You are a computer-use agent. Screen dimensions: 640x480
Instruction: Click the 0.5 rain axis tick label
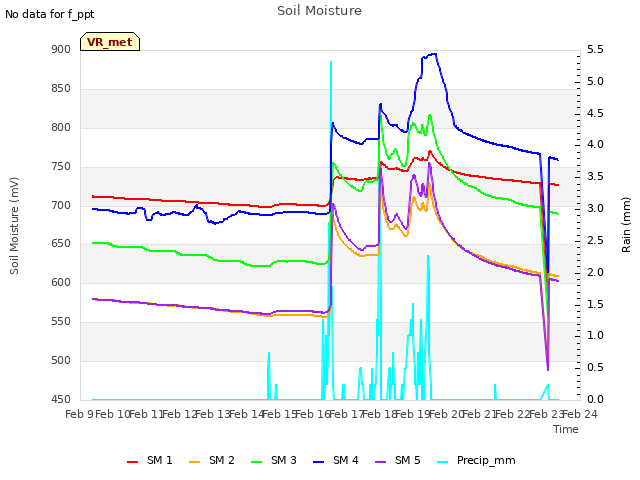pyautogui.click(x=595, y=367)
